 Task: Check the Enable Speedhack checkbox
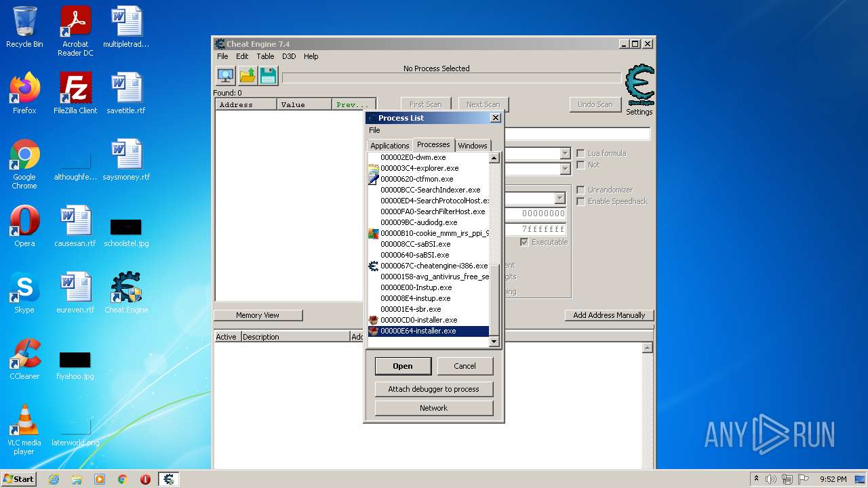(580, 201)
